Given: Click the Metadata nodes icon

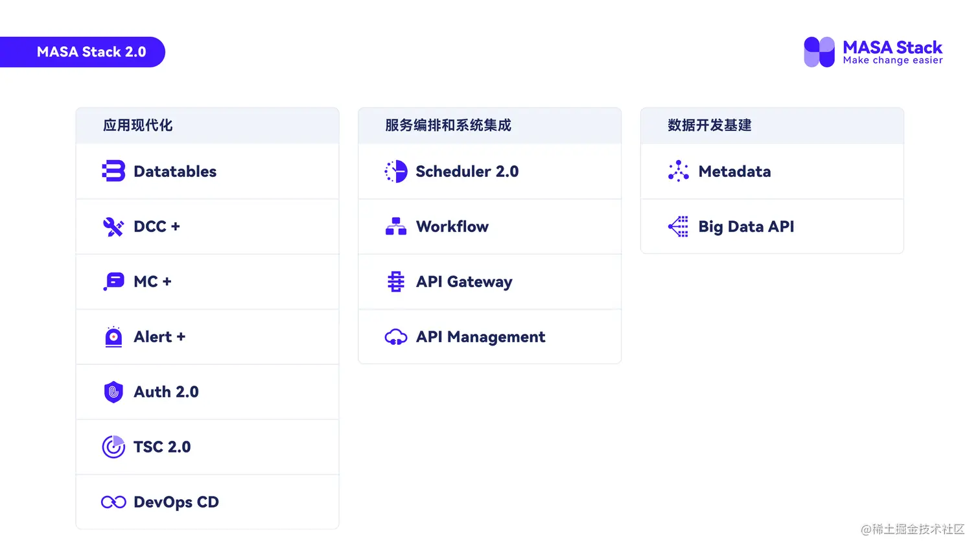Looking at the screenshot, I should 678,171.
